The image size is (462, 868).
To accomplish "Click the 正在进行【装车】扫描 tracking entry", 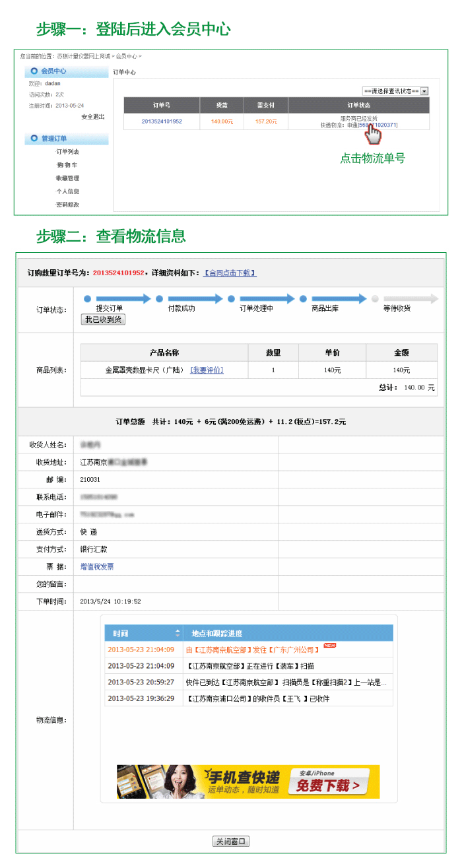I will pos(251,665).
